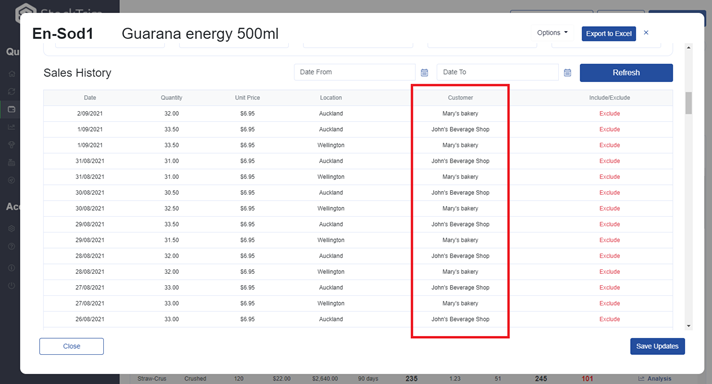Viewport: 712px width, 384px height.
Task: Sort by the Location column header
Action: (x=331, y=98)
